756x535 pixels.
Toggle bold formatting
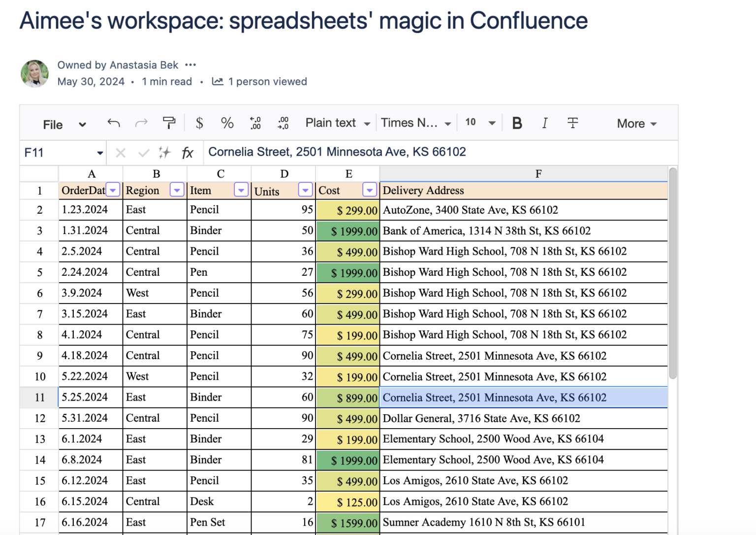tap(517, 123)
